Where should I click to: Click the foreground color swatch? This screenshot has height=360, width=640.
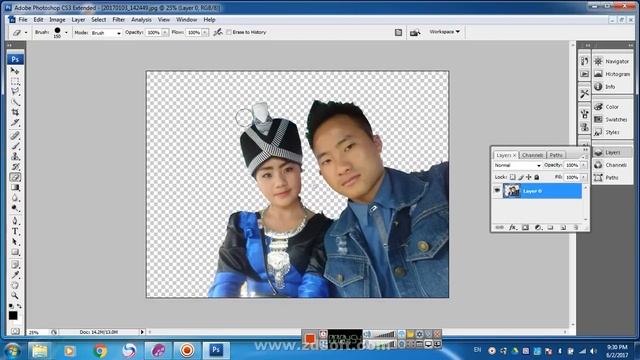[13, 316]
